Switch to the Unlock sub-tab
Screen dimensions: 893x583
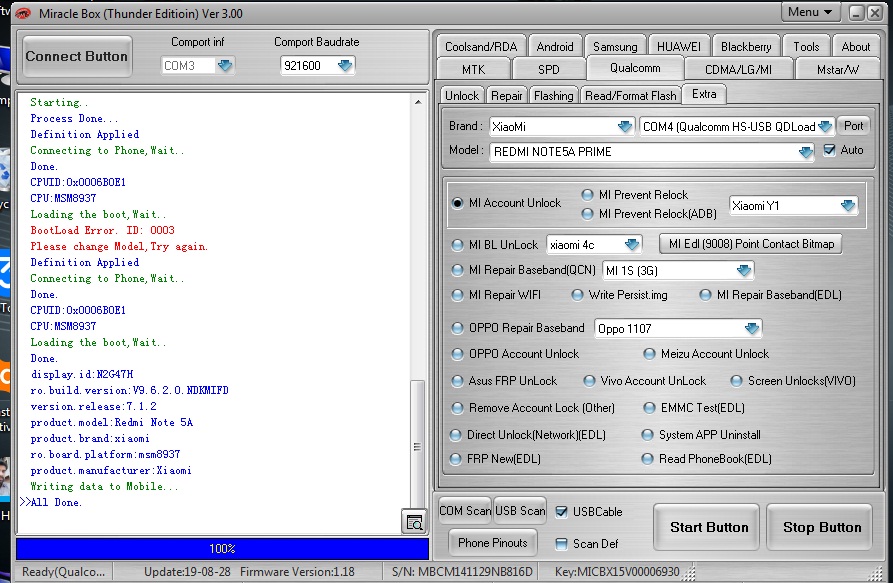pyautogui.click(x=462, y=96)
